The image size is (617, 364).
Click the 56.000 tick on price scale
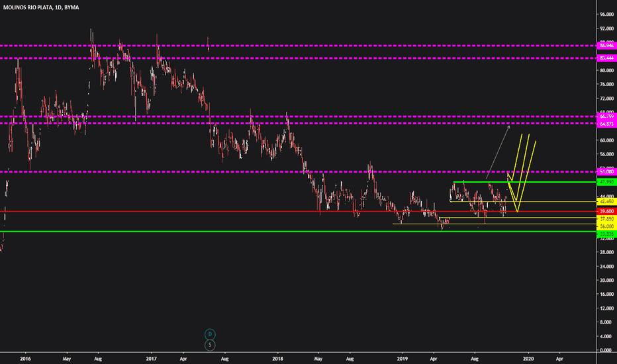(606, 154)
